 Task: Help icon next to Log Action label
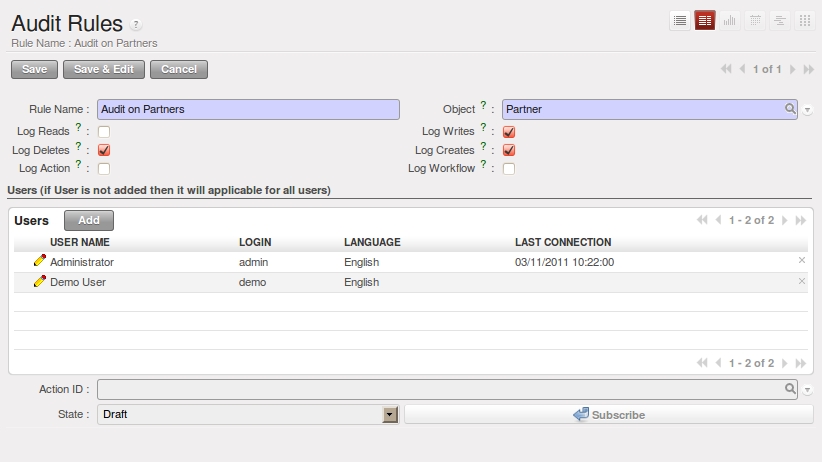tap(78, 164)
